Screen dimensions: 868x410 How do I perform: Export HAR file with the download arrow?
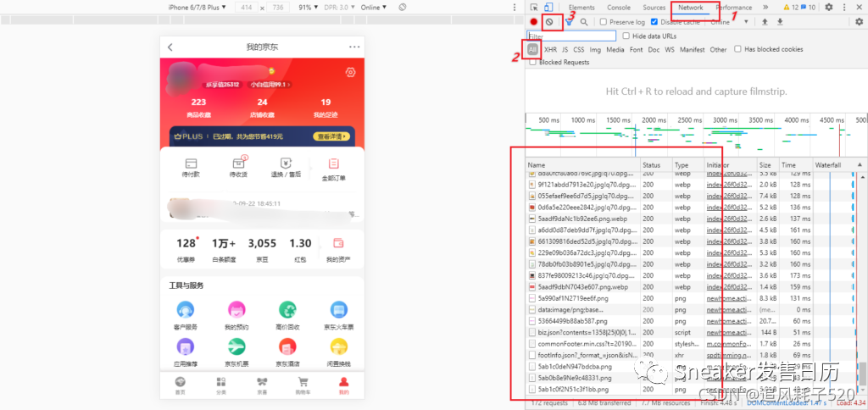coord(780,22)
